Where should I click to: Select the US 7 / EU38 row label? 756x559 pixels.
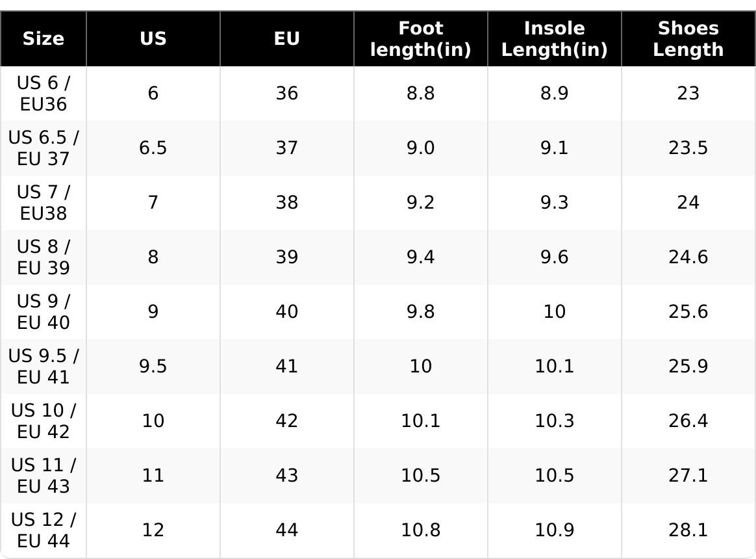pos(44,203)
